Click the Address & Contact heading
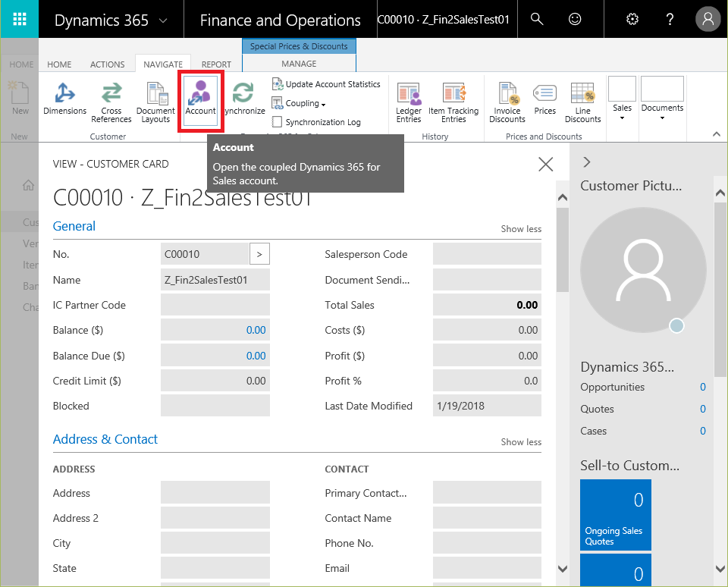Image resolution: width=728 pixels, height=587 pixels. [x=105, y=439]
